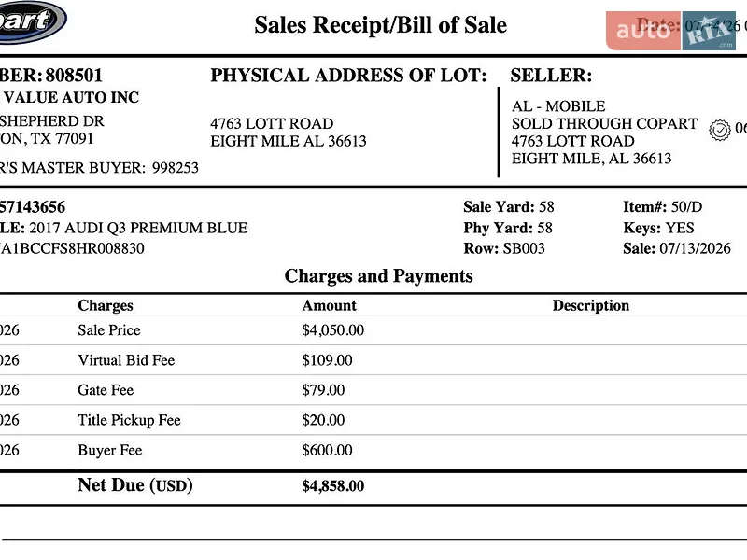Click the SELLER heading
This screenshot has height=560, width=747.
coord(551,76)
